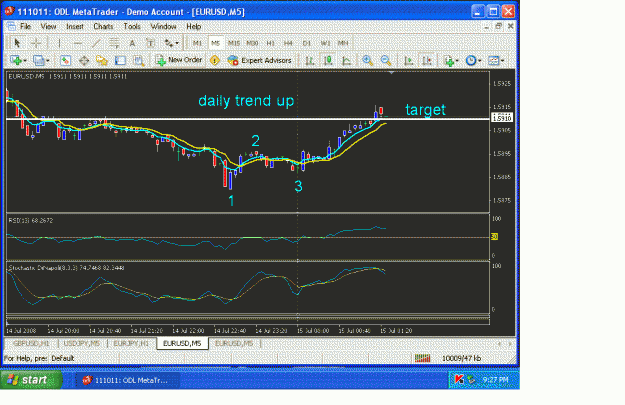The image size is (625, 405).
Task: Zoom in on the chart
Action: [368, 61]
